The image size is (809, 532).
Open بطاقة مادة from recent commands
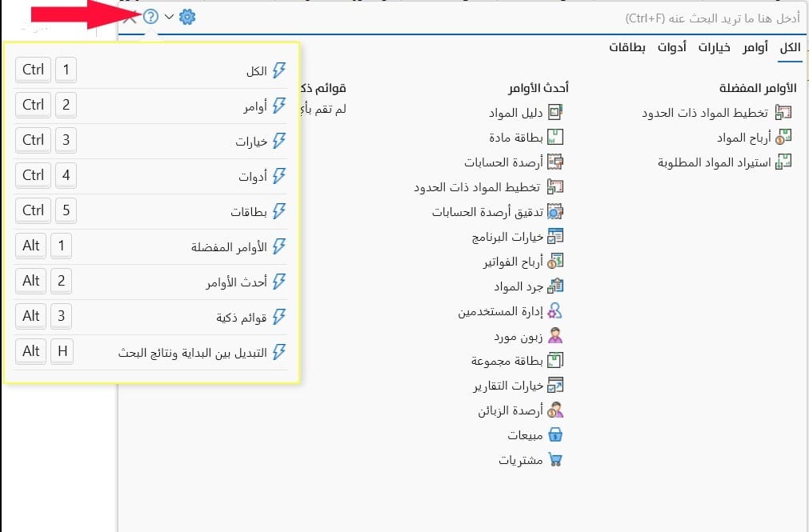coord(516,138)
